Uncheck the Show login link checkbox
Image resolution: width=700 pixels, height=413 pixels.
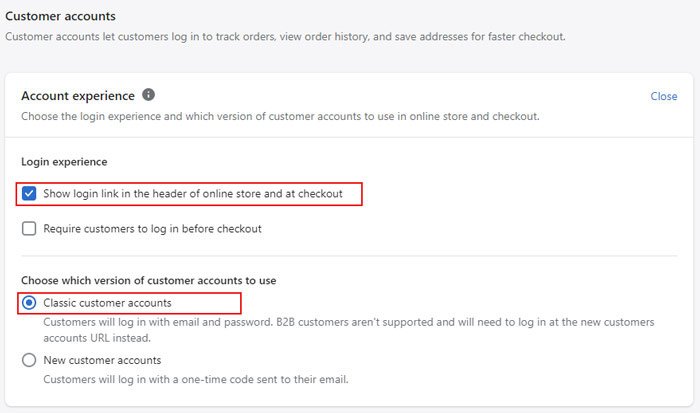point(29,193)
